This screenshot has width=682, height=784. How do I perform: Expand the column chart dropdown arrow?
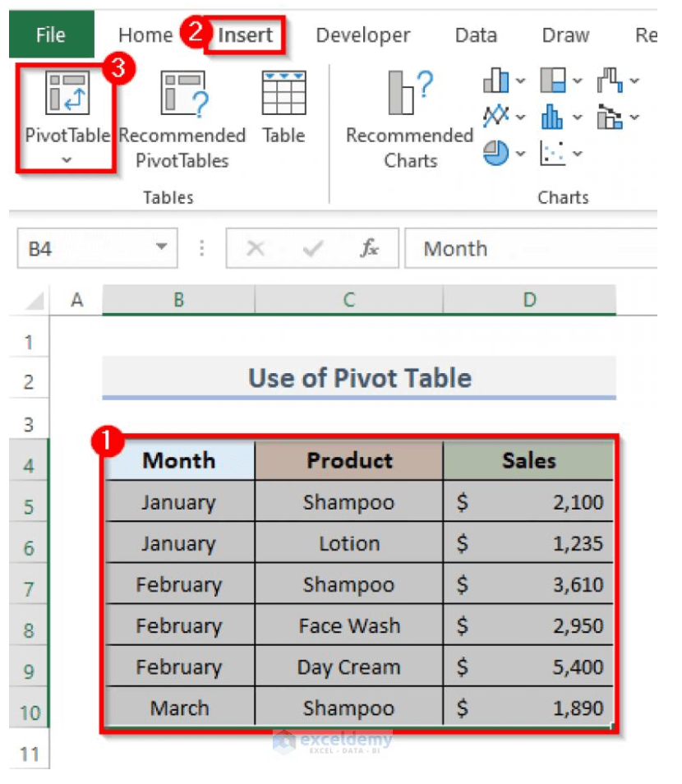[x=520, y=81]
